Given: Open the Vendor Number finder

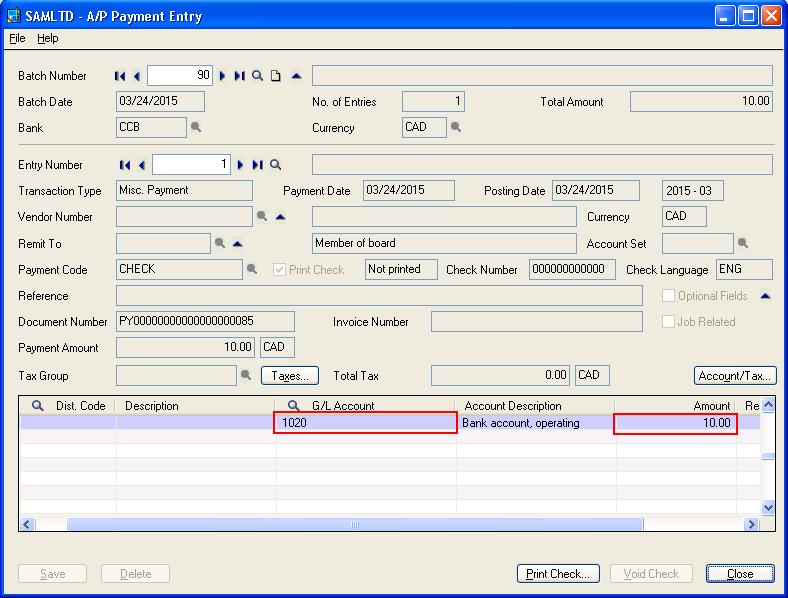Looking at the screenshot, I should (x=261, y=216).
